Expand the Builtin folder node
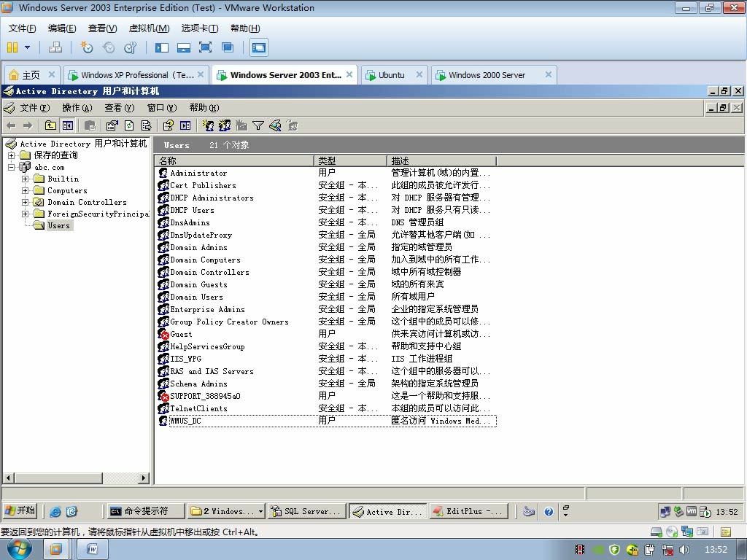 pos(25,179)
